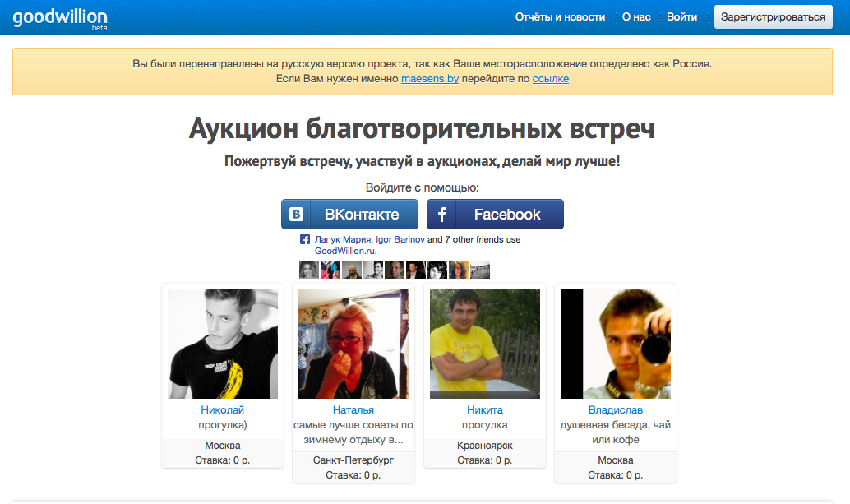Open Отчёты и новости menu item
This screenshot has width=850, height=504.
(x=560, y=17)
